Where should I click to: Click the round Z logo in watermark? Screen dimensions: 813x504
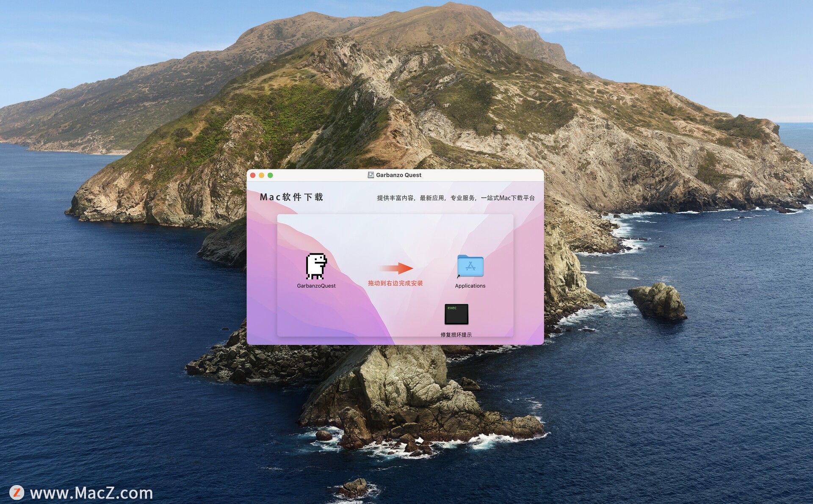click(17, 493)
